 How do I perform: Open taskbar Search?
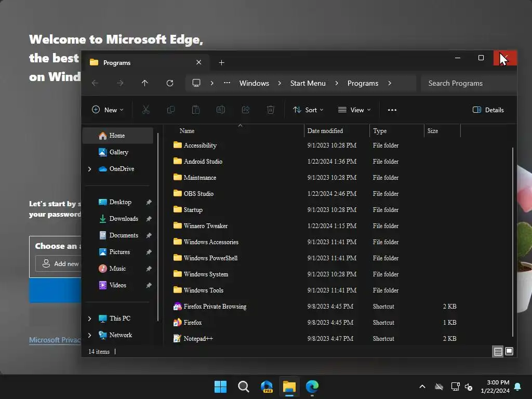pos(244,387)
